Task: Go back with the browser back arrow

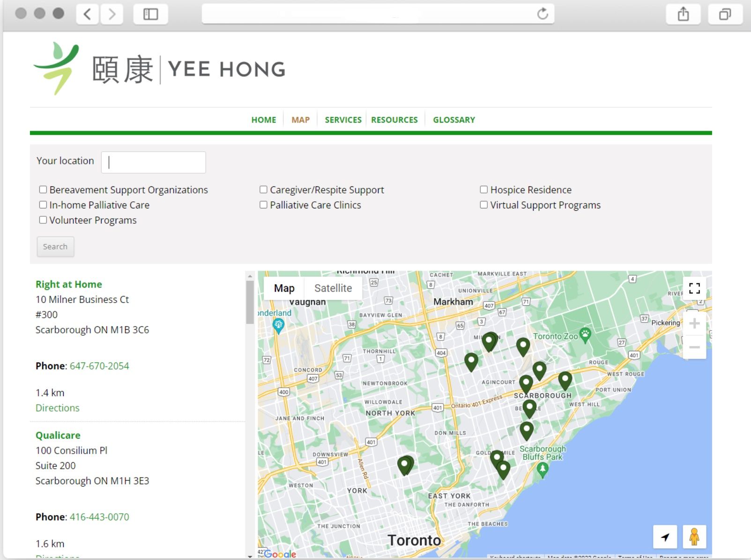Action: [x=88, y=14]
